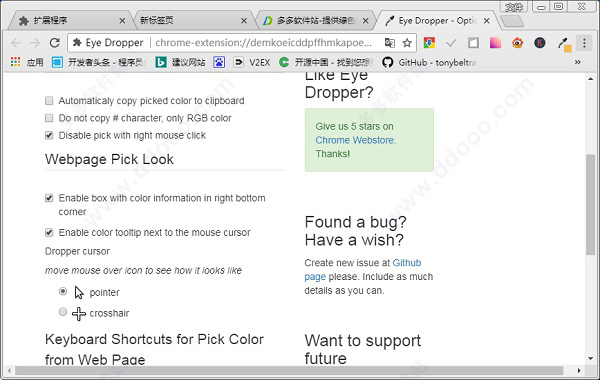Viewport: 600px width, 380px height.
Task: Open a new tab with the blank tab button
Action: 512,21
